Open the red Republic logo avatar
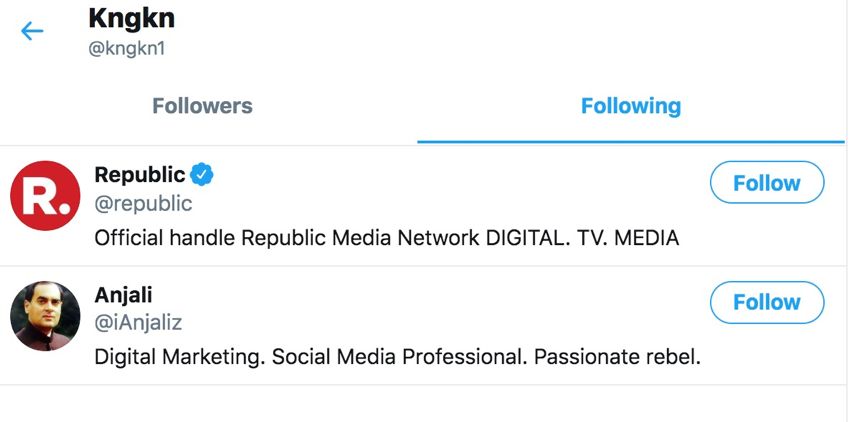864x422 pixels. click(45, 196)
